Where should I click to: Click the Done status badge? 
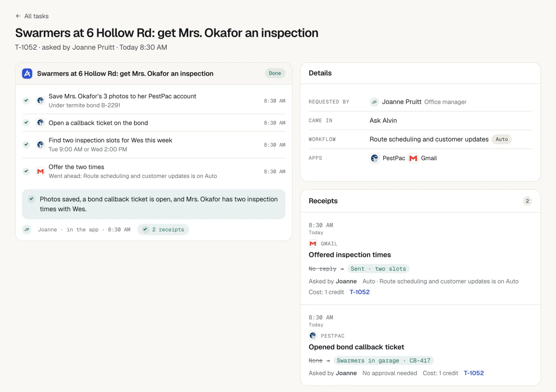pyautogui.click(x=275, y=73)
